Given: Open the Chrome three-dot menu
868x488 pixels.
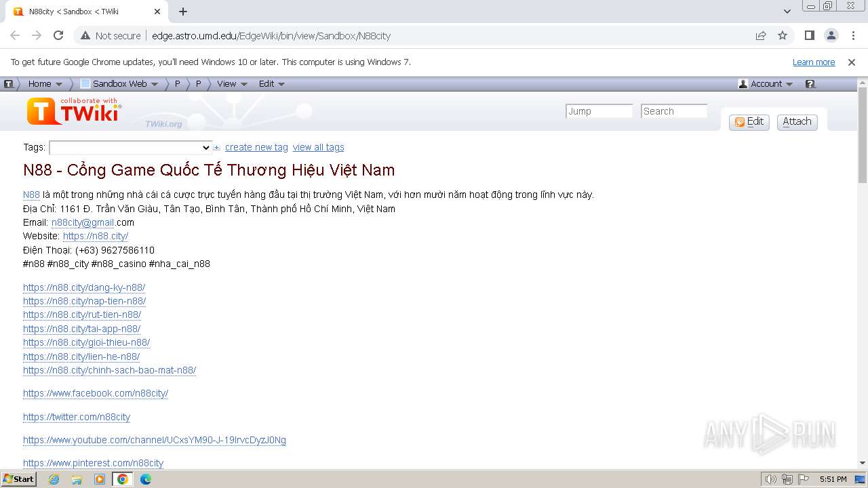Looking at the screenshot, I should [x=853, y=35].
